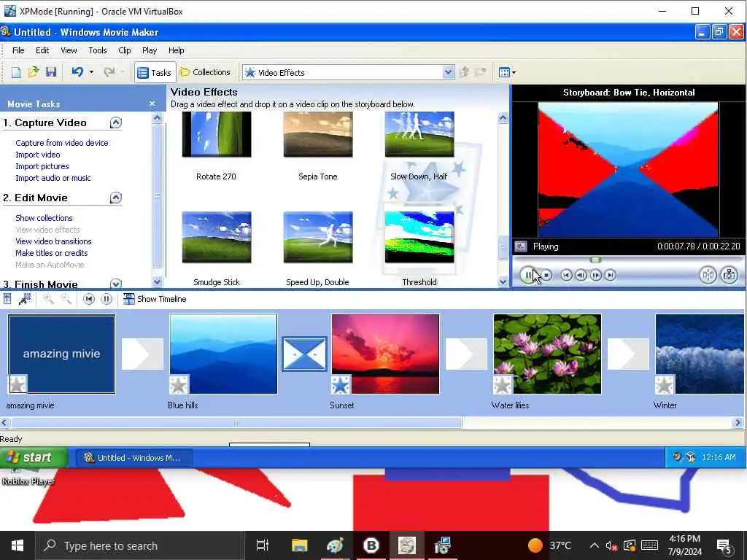This screenshot has height=560, width=747.
Task: Click task pane scroll down arrow
Action: [x=158, y=282]
